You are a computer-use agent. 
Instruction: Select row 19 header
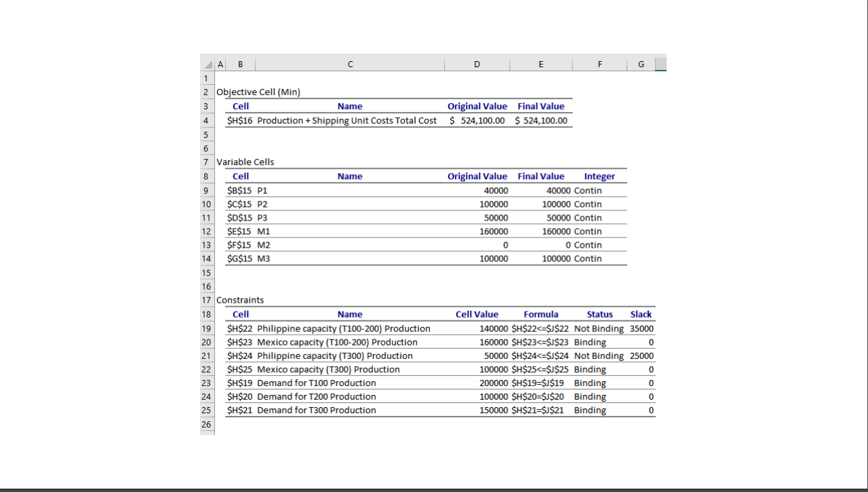click(x=206, y=328)
